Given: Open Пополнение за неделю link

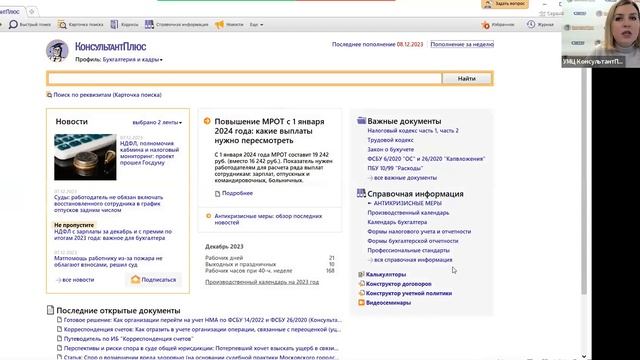Looking at the screenshot, I should [x=462, y=44].
